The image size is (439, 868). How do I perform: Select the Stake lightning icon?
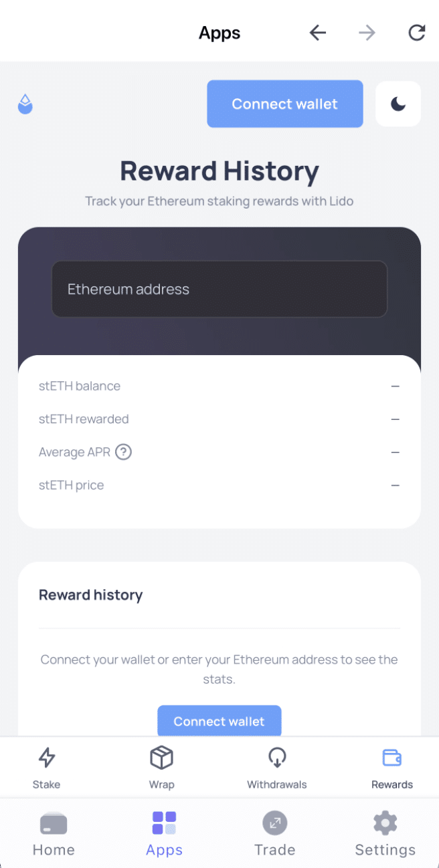[x=46, y=759]
